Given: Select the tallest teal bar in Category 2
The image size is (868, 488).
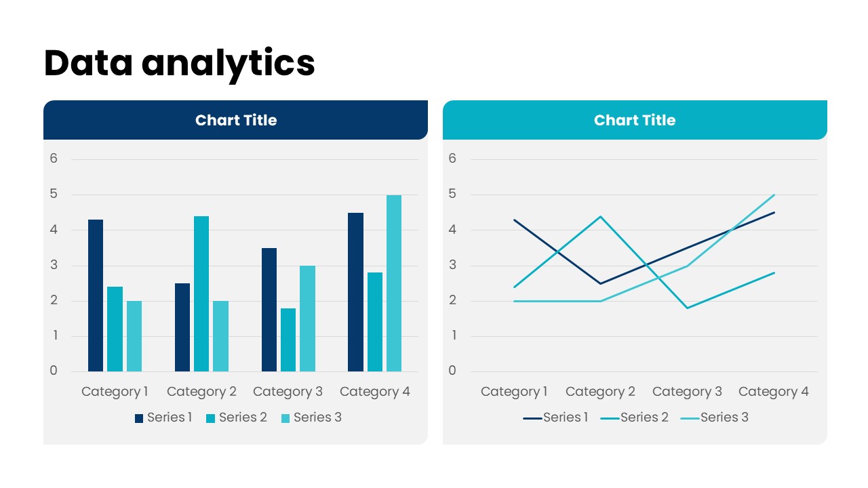Looking at the screenshot, I should click(201, 293).
